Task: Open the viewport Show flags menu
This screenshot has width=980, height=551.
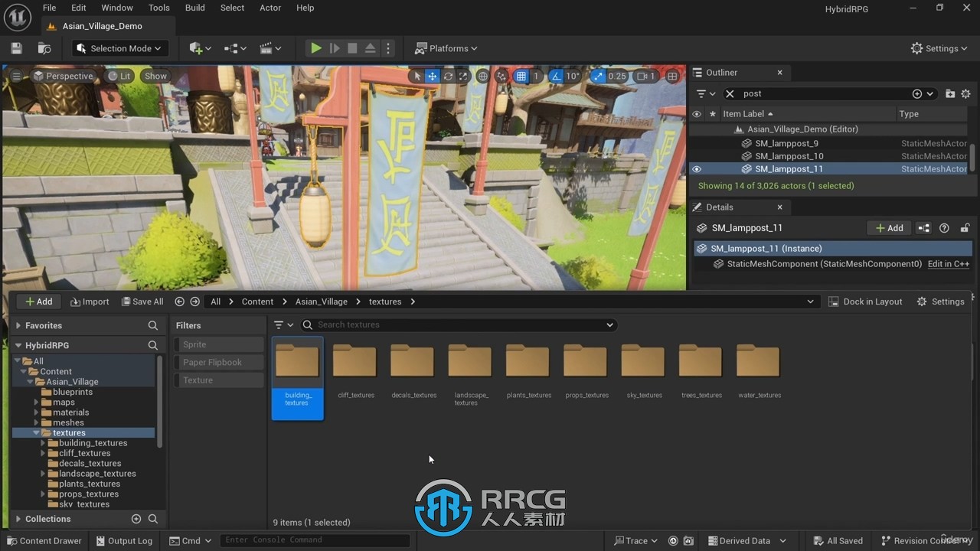Action: 155,76
